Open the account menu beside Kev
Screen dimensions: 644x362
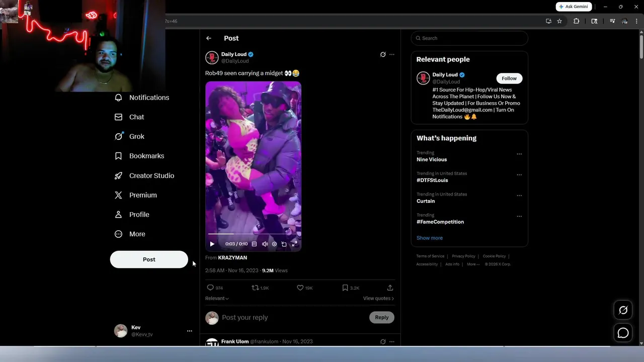click(190, 331)
